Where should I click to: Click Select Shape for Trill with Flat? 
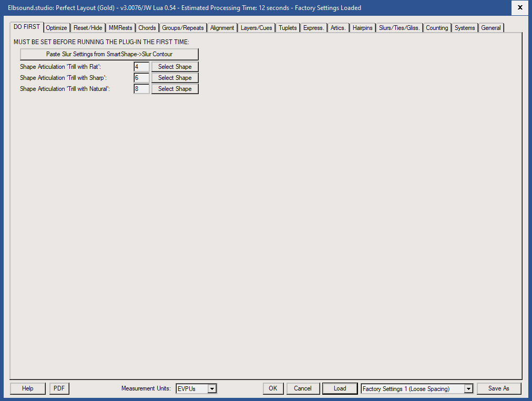click(175, 66)
